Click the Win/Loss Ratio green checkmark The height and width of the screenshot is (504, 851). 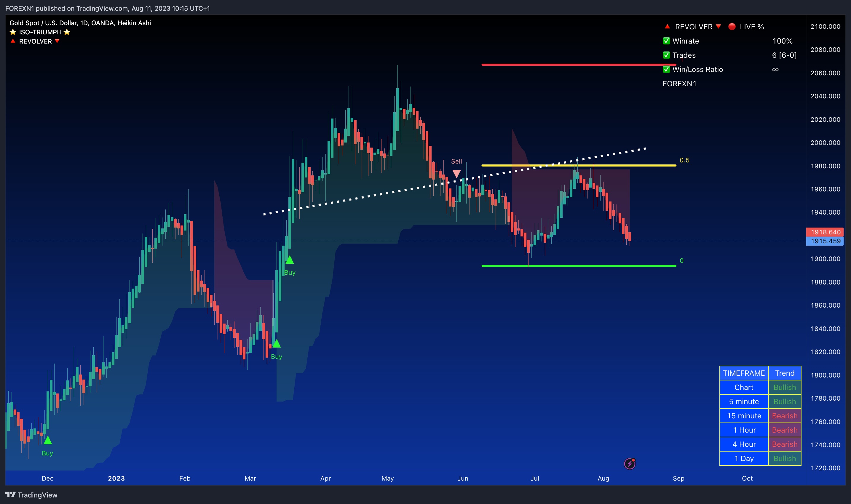[x=666, y=69]
